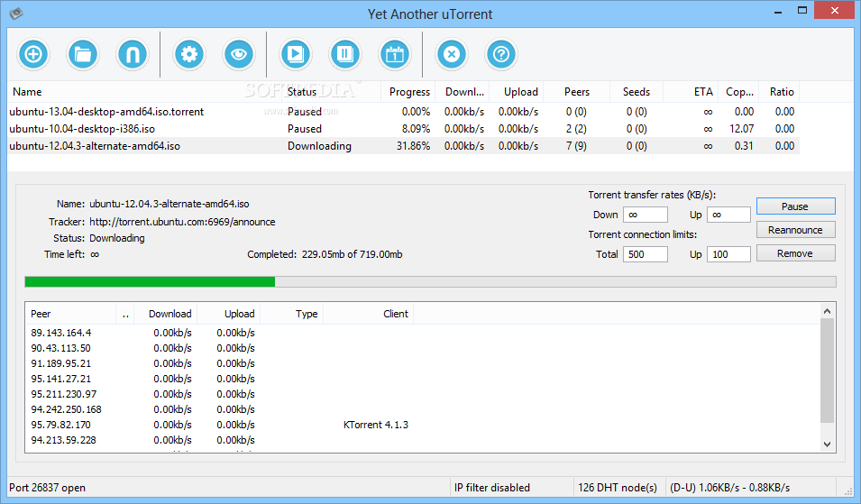
Task: Click the Total connection limit field
Action: 646,254
